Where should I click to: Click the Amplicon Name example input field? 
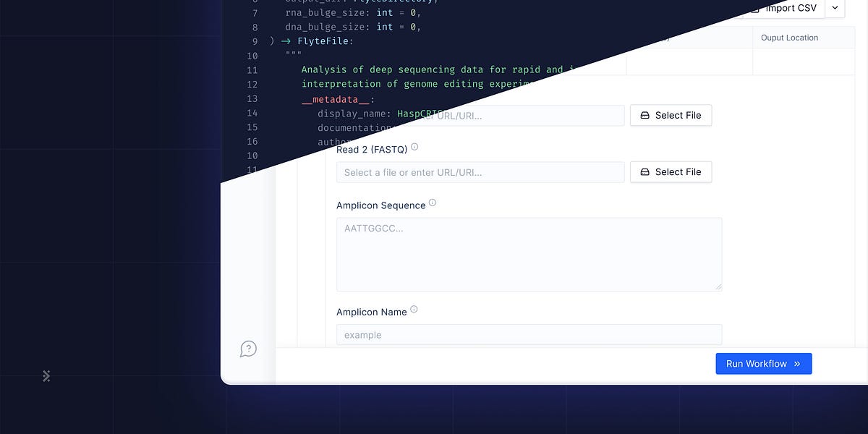click(x=529, y=334)
